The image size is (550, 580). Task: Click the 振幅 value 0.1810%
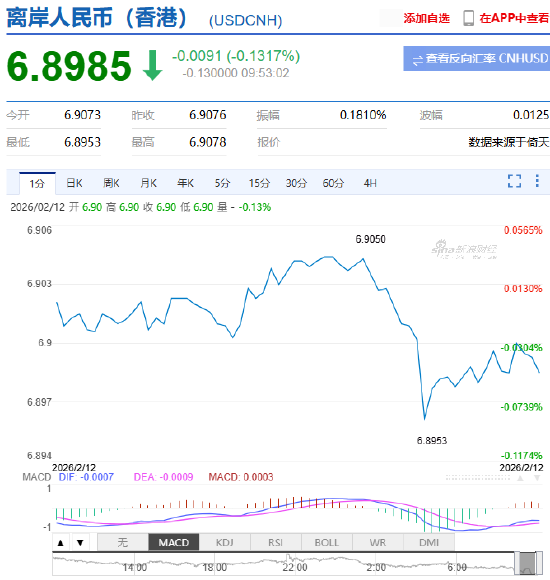click(x=363, y=115)
